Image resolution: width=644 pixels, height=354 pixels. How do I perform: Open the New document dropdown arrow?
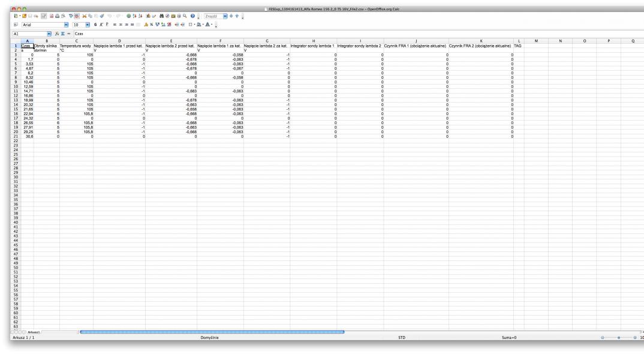(20, 16)
